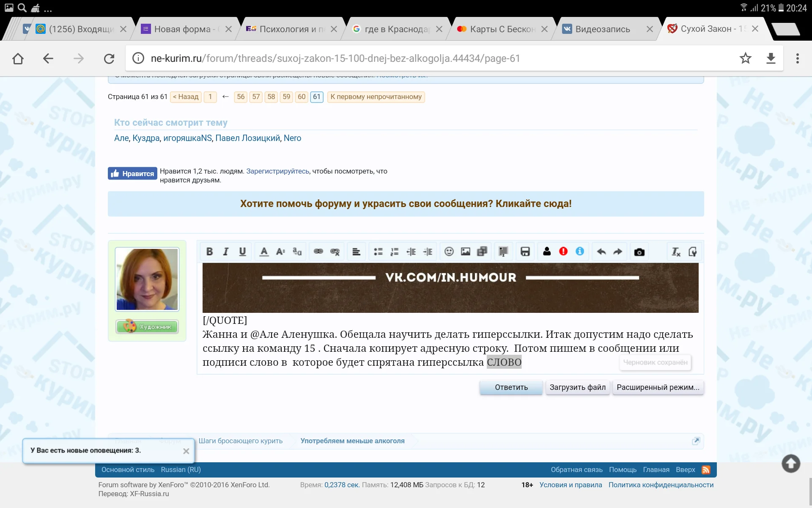Bookmark the page with the star icon
812x508 pixels.
tap(746, 58)
